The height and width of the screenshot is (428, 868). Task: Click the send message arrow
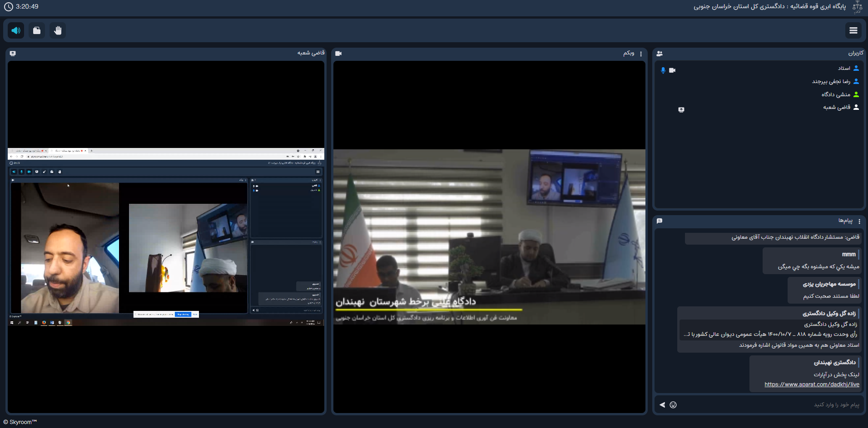tap(662, 405)
